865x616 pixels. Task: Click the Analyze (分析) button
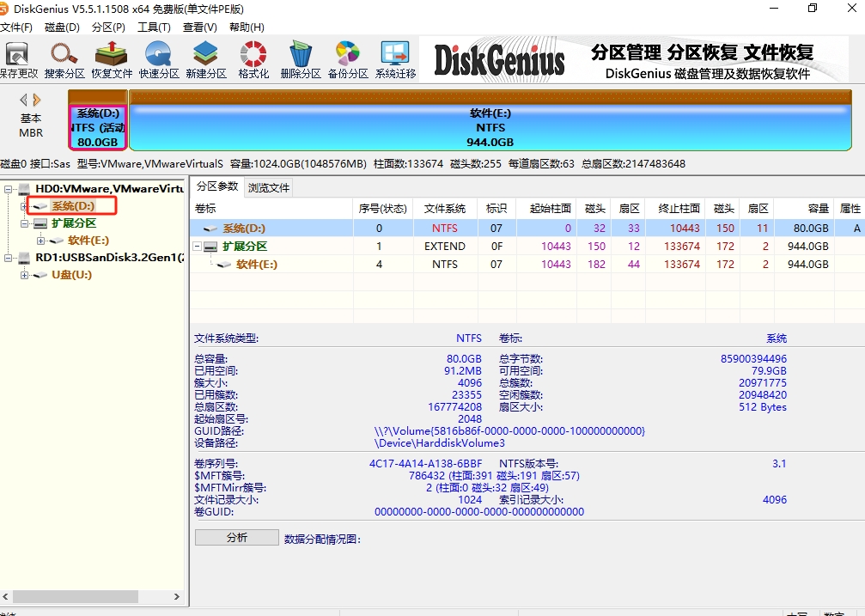tap(237, 538)
